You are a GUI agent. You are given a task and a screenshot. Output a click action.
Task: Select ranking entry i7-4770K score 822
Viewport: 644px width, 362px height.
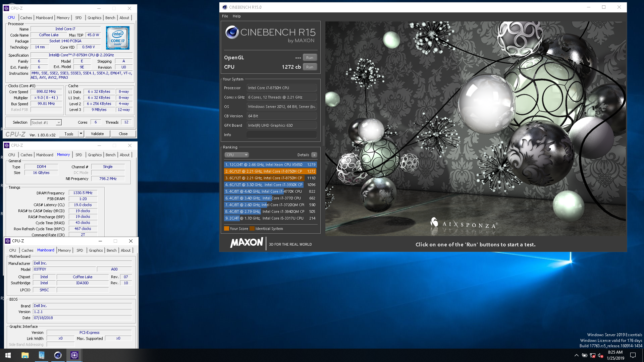pyautogui.click(x=270, y=191)
